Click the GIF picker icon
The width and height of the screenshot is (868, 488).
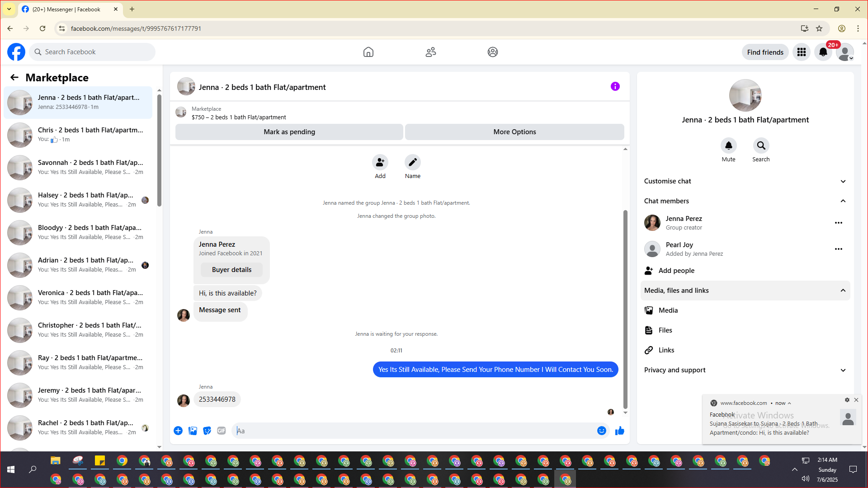[221, 431]
